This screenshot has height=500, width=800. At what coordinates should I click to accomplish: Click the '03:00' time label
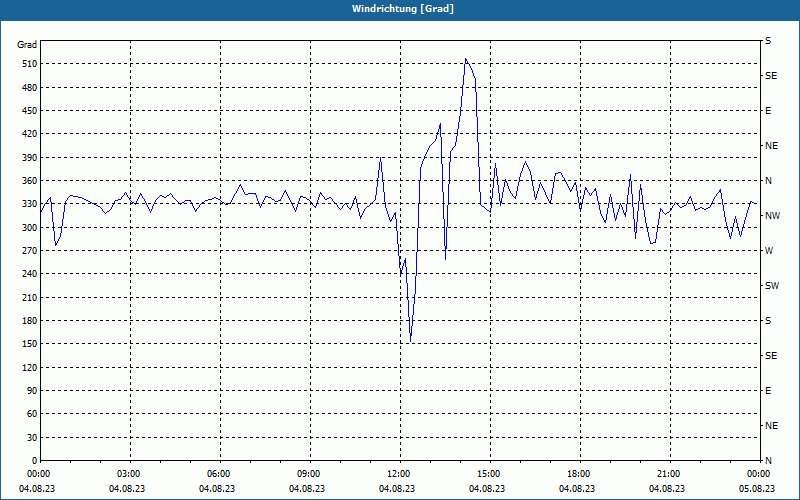129,474
